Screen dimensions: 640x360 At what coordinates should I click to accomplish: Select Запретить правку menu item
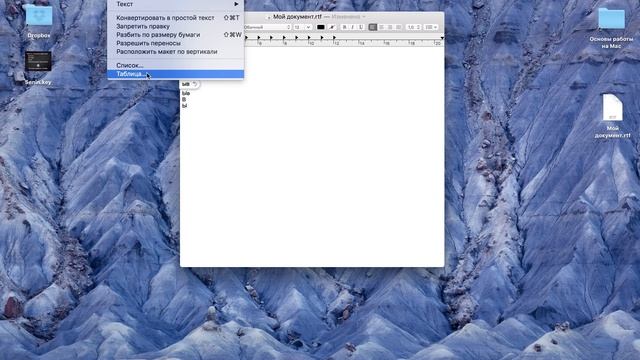(176, 26)
